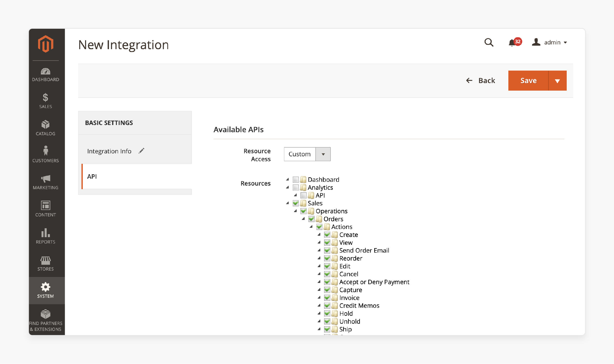
Task: Open notifications bell with 32 badge
Action: pos(515,42)
